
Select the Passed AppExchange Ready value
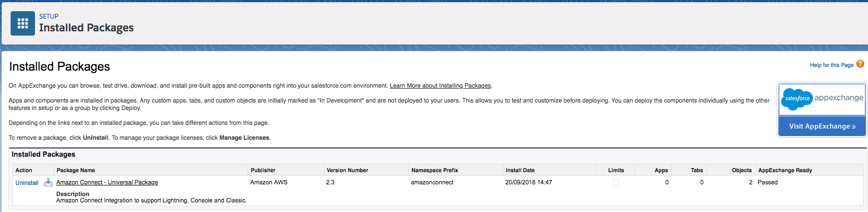[x=768, y=182]
